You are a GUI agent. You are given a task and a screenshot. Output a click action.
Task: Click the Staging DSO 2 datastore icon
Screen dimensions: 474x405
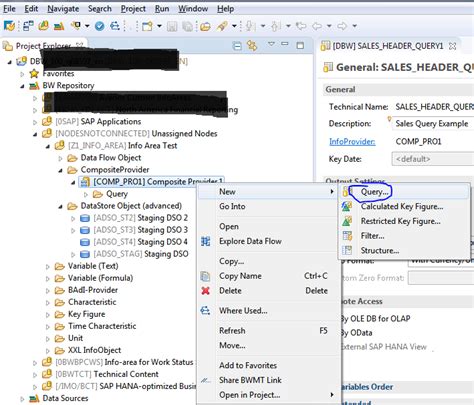click(85, 218)
